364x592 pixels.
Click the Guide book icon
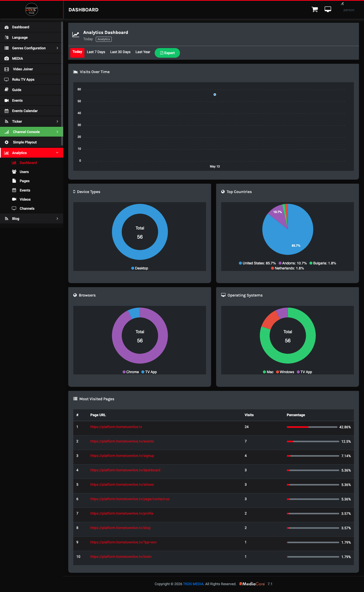point(7,90)
